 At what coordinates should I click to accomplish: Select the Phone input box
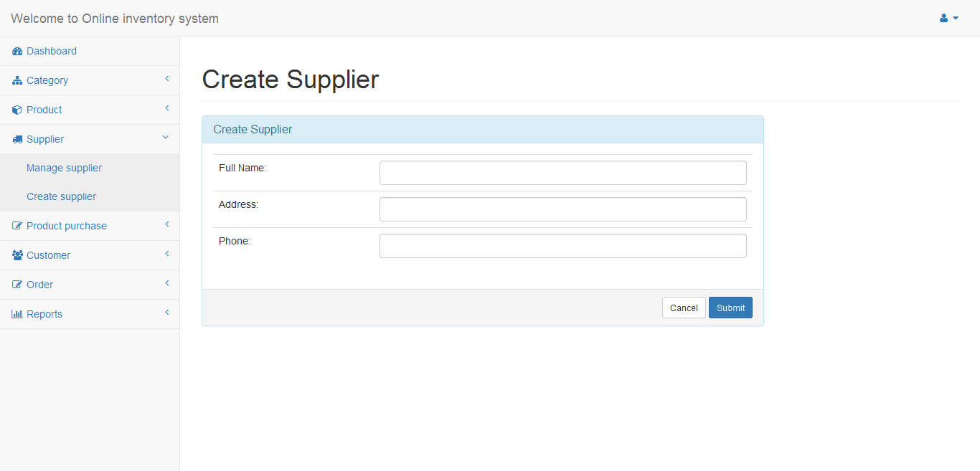[x=562, y=246]
